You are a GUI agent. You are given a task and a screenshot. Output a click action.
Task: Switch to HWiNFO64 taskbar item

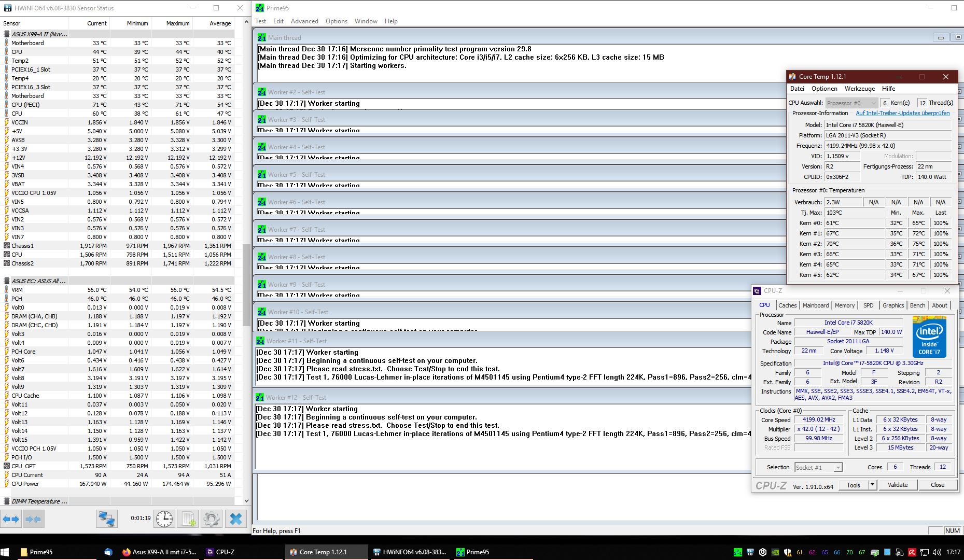410,552
